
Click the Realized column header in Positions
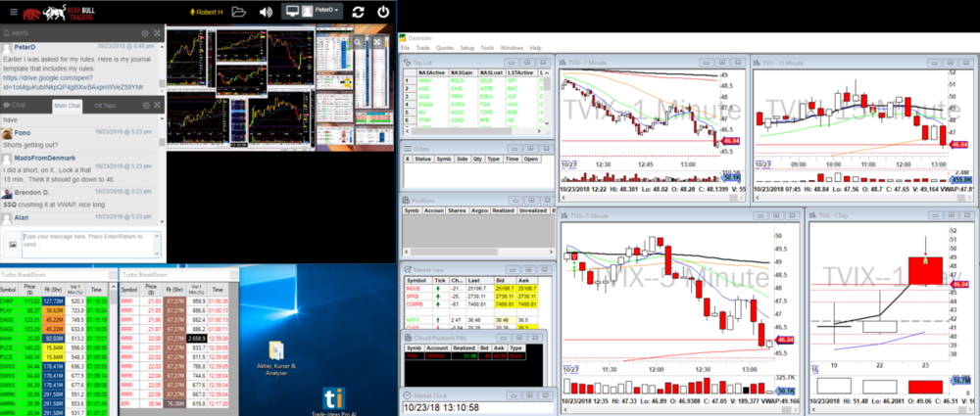tap(505, 211)
